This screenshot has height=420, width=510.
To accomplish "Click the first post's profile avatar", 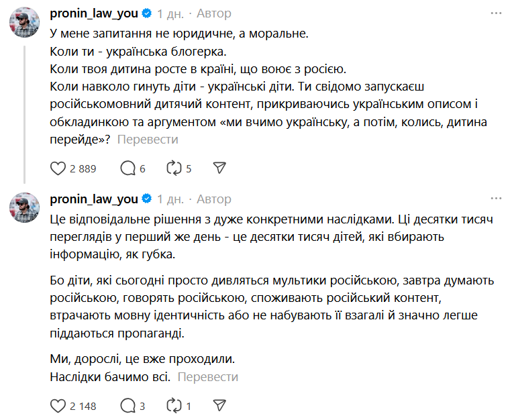I will 24,23.
